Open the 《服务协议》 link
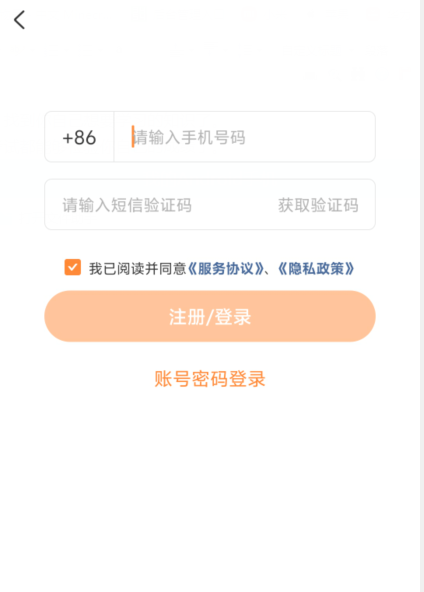 click(226, 269)
